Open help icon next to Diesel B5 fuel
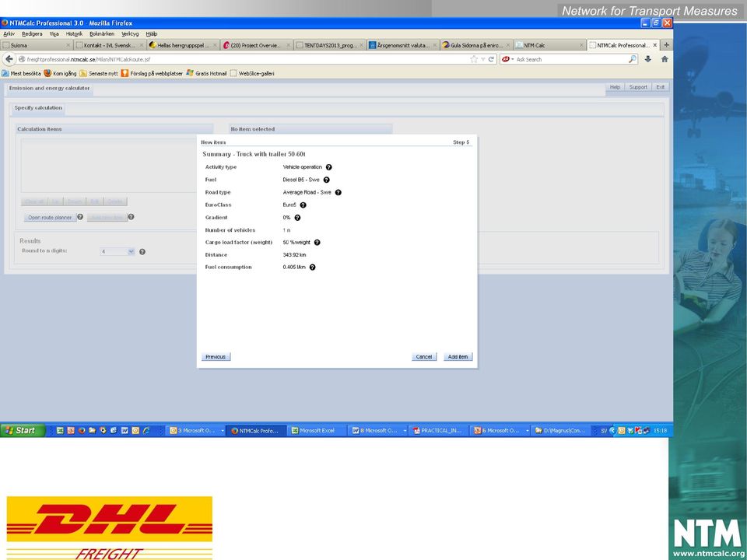Screen dimensions: 747x560 tap(326, 180)
